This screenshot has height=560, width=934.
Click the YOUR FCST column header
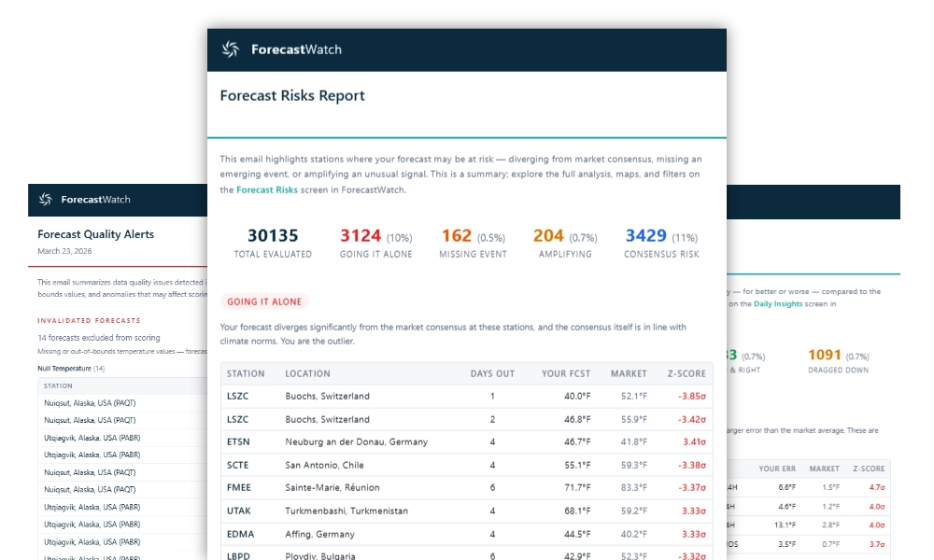coord(566,373)
